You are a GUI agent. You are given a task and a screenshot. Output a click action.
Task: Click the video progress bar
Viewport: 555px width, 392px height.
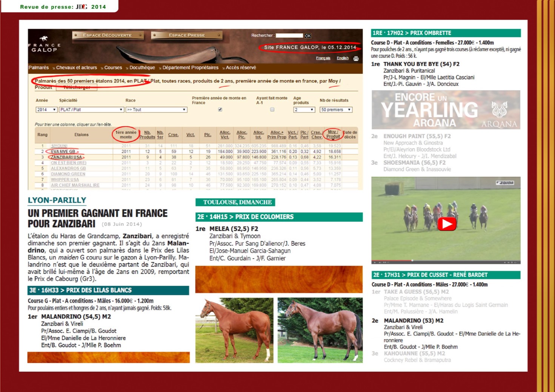tap(446, 260)
